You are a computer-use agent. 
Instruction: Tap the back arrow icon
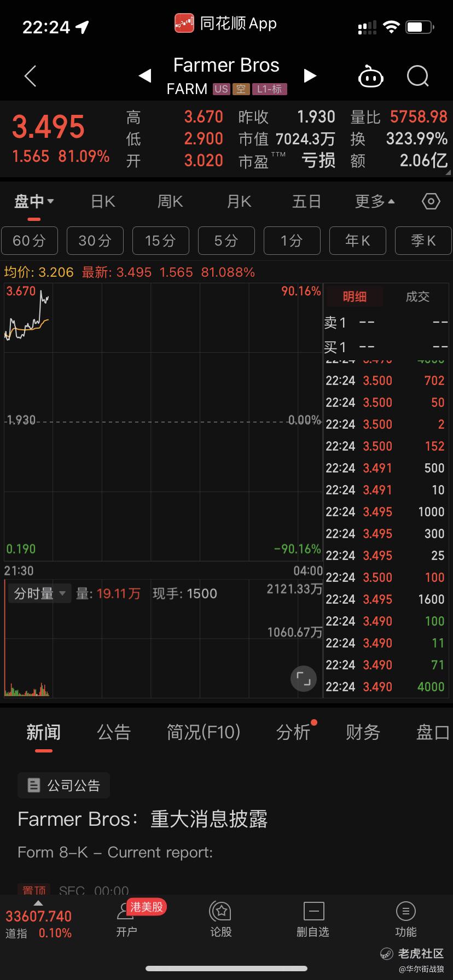click(31, 76)
